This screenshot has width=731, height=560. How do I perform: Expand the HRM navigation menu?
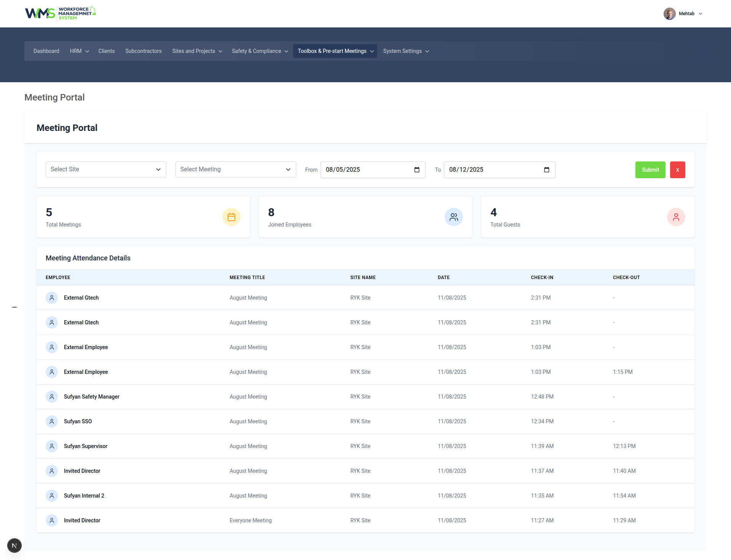[79, 51]
